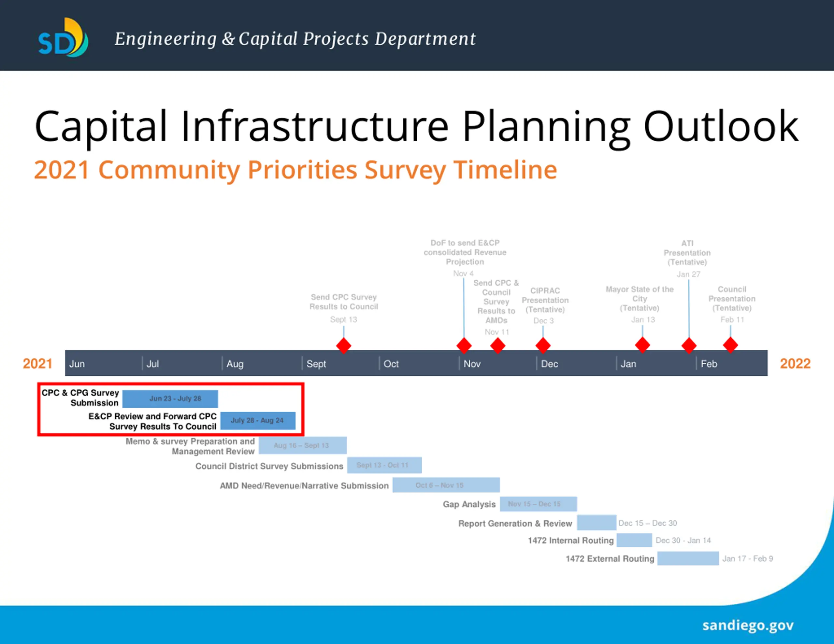The height and width of the screenshot is (644, 834).
Task: Click the Dec month label on timeline
Action: pos(550,364)
